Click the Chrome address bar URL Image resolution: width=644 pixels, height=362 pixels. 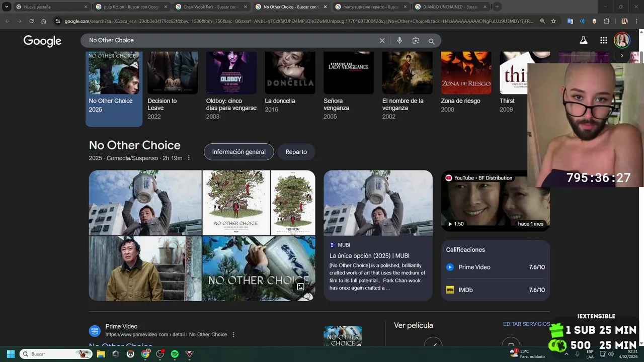click(299, 21)
